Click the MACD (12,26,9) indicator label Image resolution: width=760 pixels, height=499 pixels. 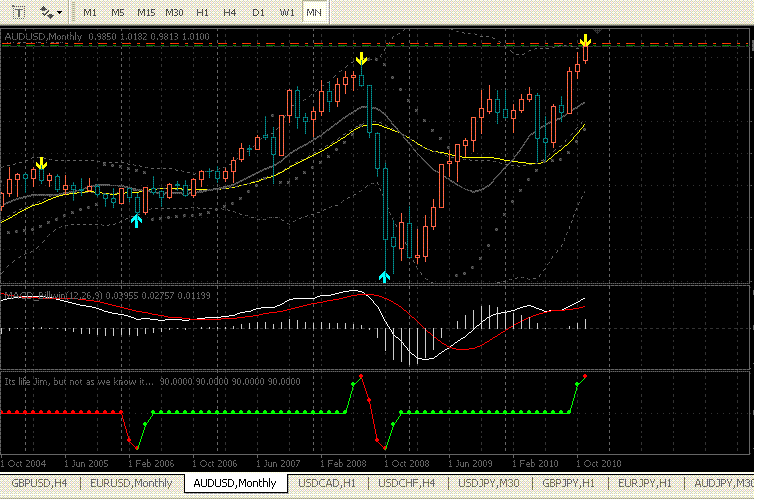click(x=107, y=296)
